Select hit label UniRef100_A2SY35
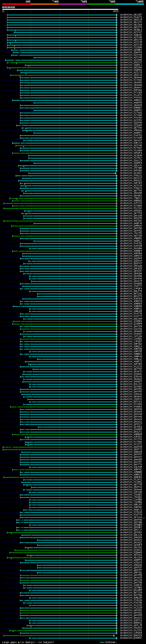146x644 pixels. click(x=131, y=42)
